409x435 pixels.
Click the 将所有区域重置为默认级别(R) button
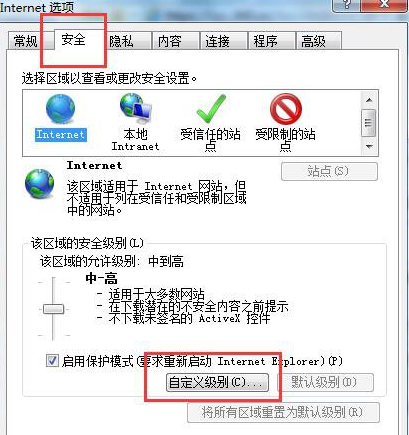[283, 413]
